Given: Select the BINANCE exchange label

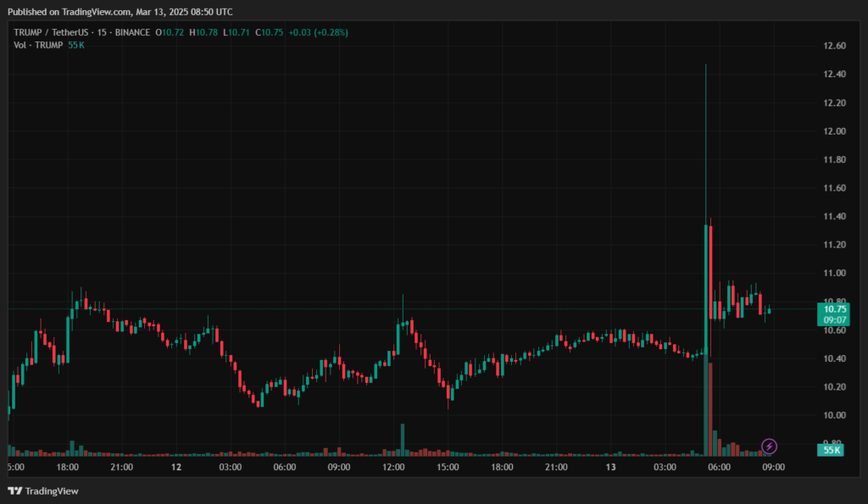Looking at the screenshot, I should (x=133, y=32).
